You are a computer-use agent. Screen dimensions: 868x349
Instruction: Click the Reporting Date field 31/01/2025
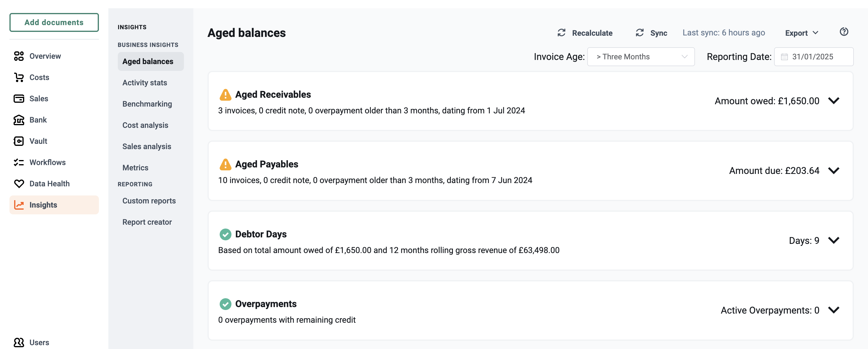coord(813,57)
